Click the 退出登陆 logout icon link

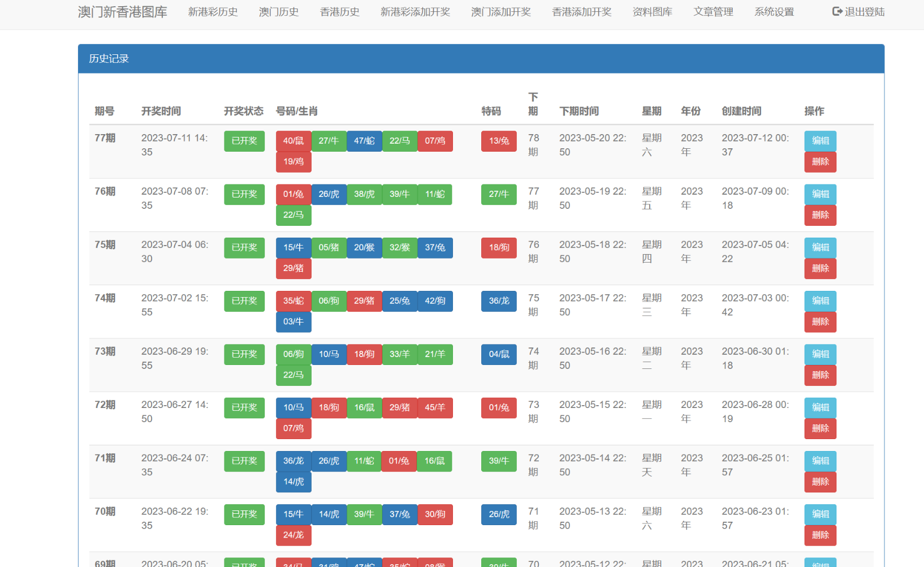pos(858,12)
